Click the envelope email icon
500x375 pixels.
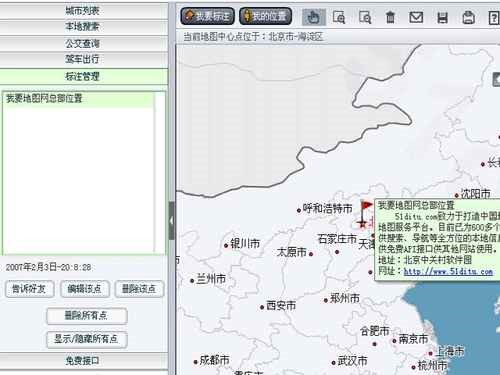416,17
